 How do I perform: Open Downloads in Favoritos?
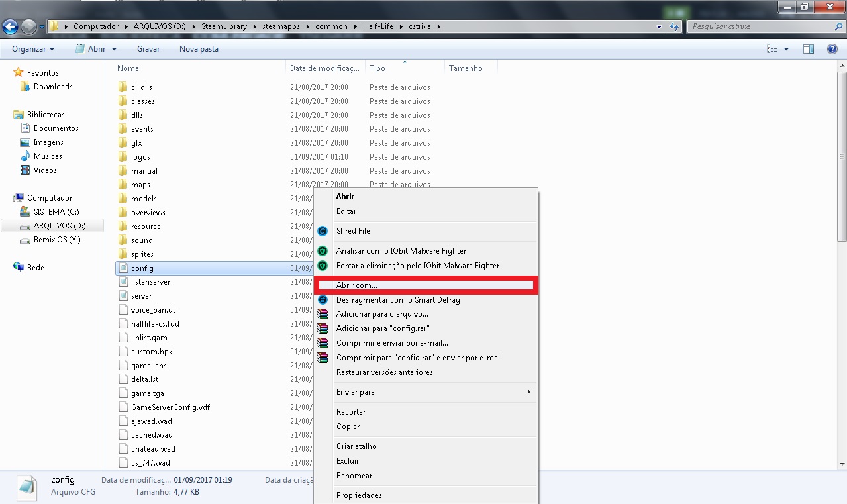(53, 87)
